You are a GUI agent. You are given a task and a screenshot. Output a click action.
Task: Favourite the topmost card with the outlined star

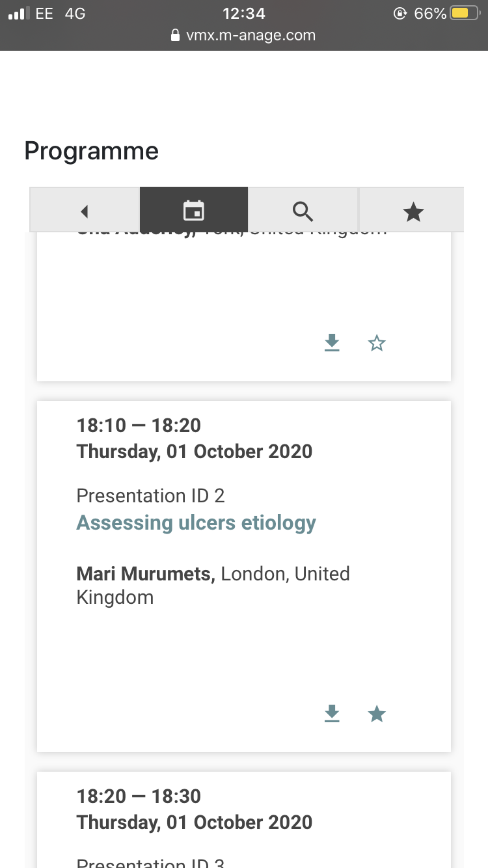click(377, 343)
